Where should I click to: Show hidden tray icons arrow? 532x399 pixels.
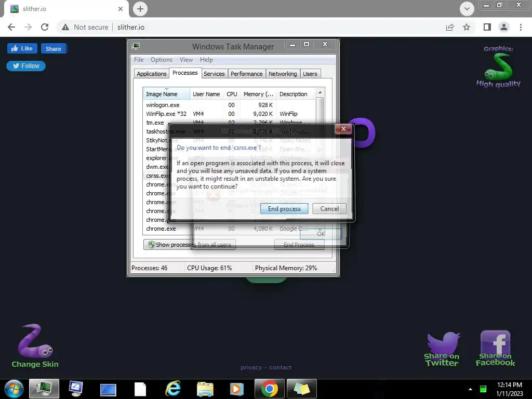470,389
